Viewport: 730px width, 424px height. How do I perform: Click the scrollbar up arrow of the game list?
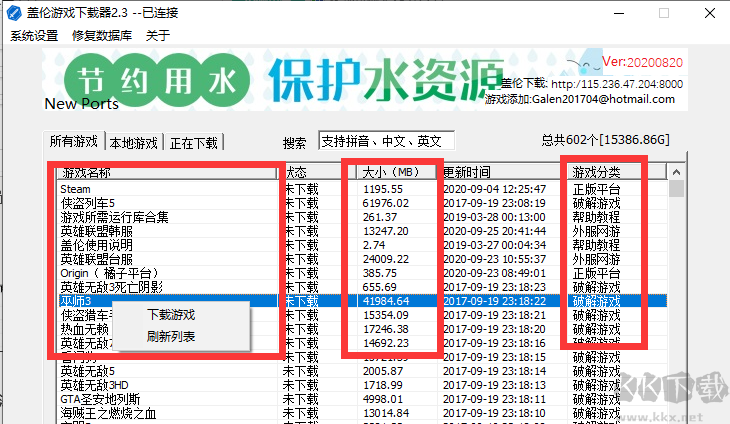[676, 172]
